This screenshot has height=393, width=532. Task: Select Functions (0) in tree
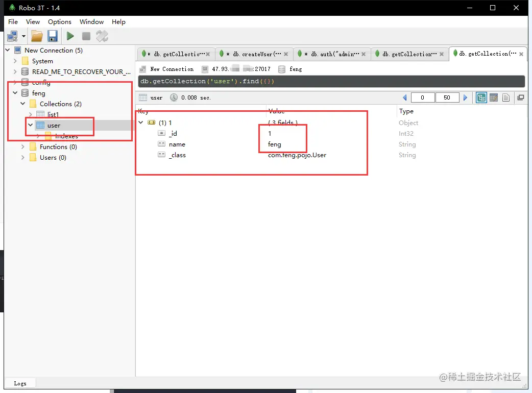pyautogui.click(x=58, y=147)
